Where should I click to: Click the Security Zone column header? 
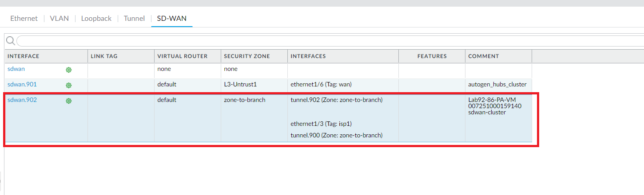pyautogui.click(x=246, y=56)
